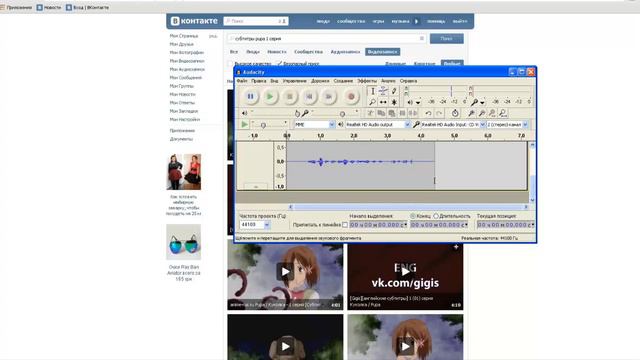Click the Fit Project zoom icon
Screen dimensions: 640x360
[503, 113]
